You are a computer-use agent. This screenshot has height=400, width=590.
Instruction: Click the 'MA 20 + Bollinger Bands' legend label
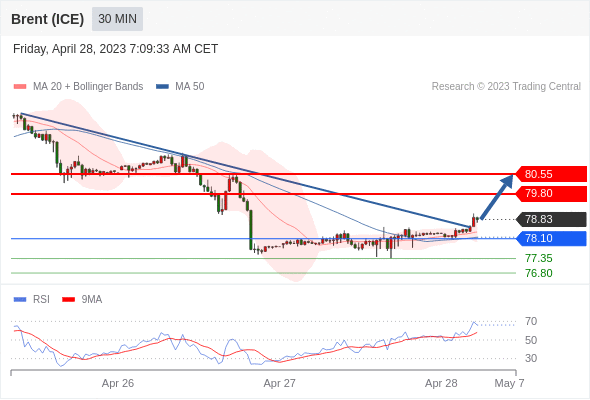point(88,87)
